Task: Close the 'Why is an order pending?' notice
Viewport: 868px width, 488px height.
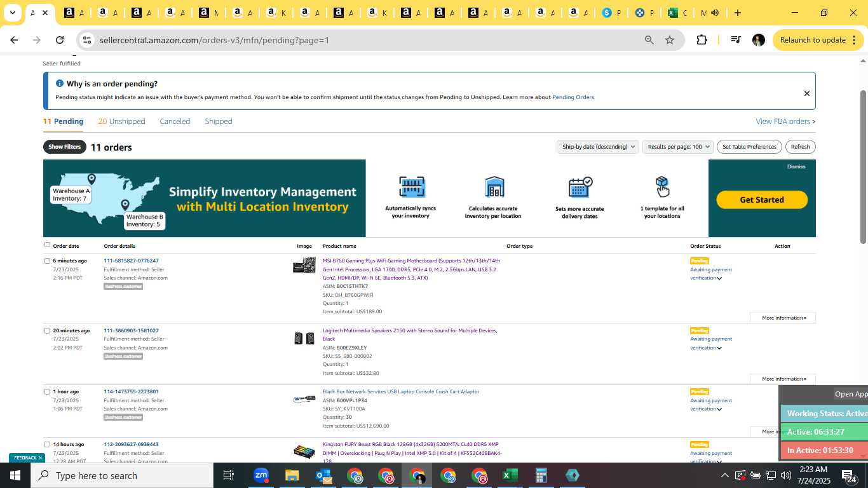Action: [x=807, y=93]
